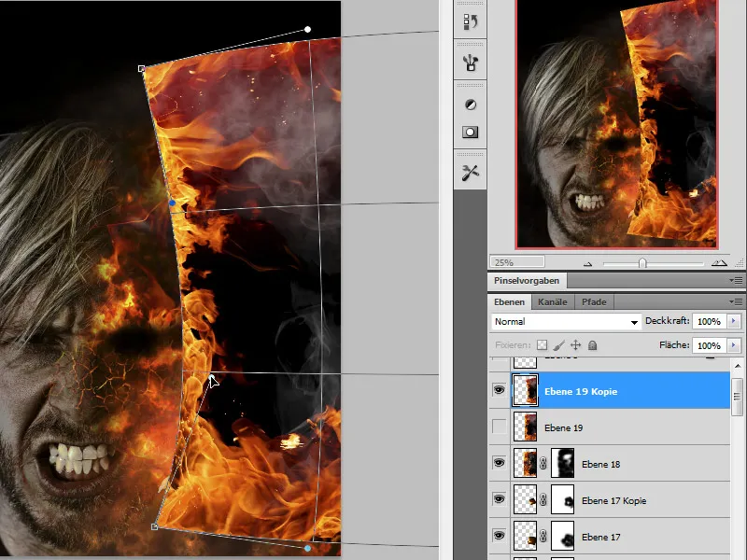This screenshot has width=747, height=560.
Task: Open the History panel icon in dock
Action: pyautogui.click(x=471, y=21)
